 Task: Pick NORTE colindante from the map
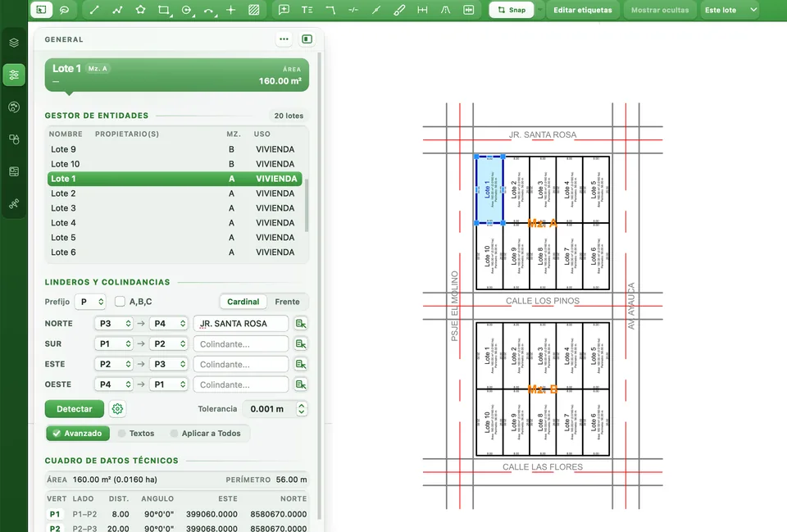point(301,324)
